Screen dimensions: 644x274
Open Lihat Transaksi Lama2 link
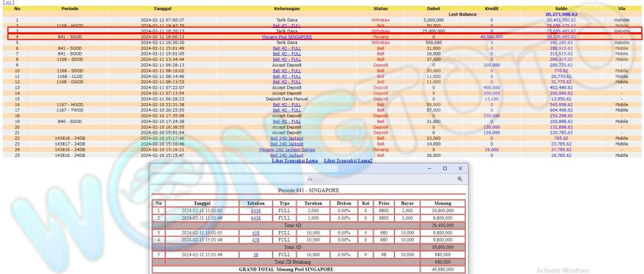tap(348, 160)
